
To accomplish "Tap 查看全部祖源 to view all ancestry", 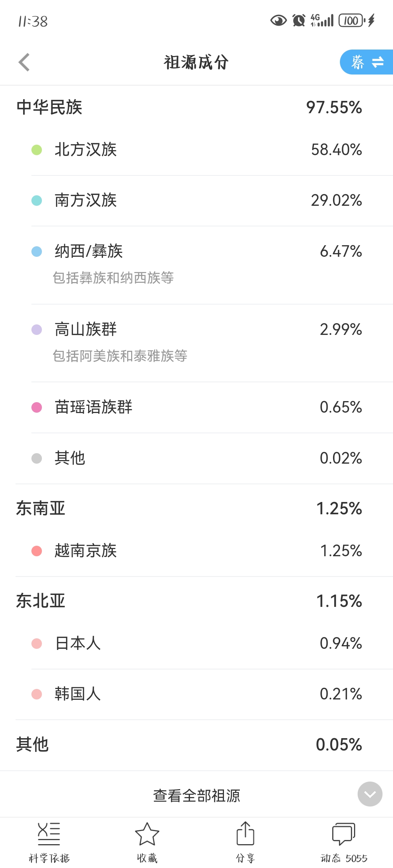I will pos(196,796).
